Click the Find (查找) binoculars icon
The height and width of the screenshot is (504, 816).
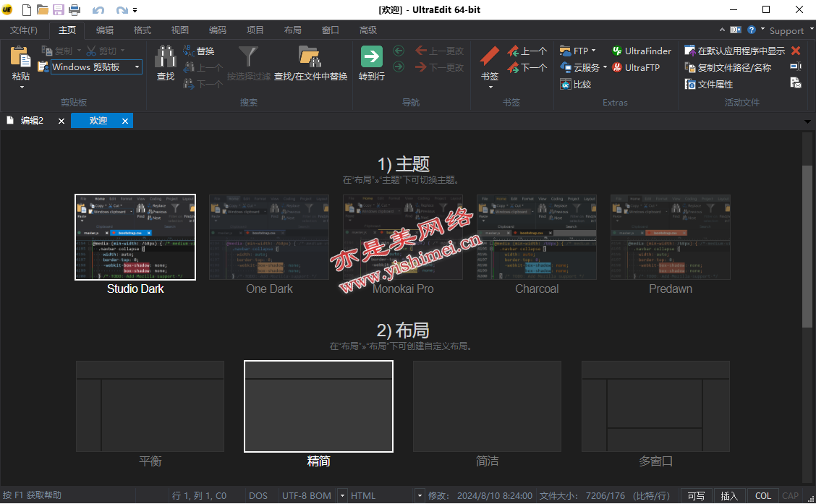pos(166,56)
